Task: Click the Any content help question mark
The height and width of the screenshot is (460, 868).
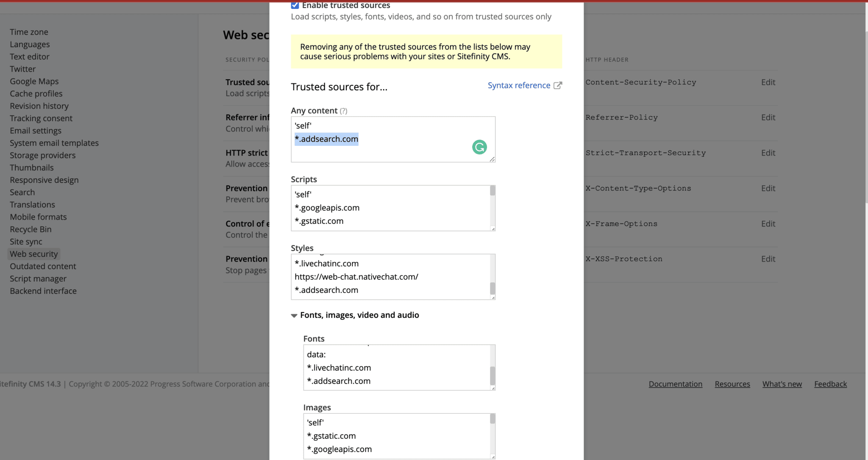Action: click(343, 111)
